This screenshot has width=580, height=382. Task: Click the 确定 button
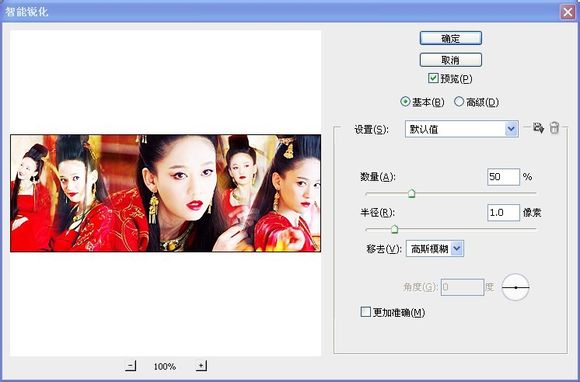click(451, 38)
